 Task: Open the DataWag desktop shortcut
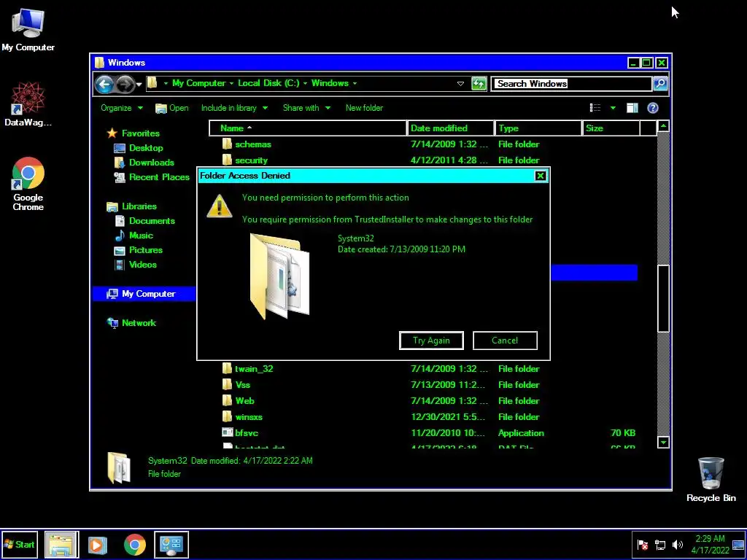pos(28,104)
